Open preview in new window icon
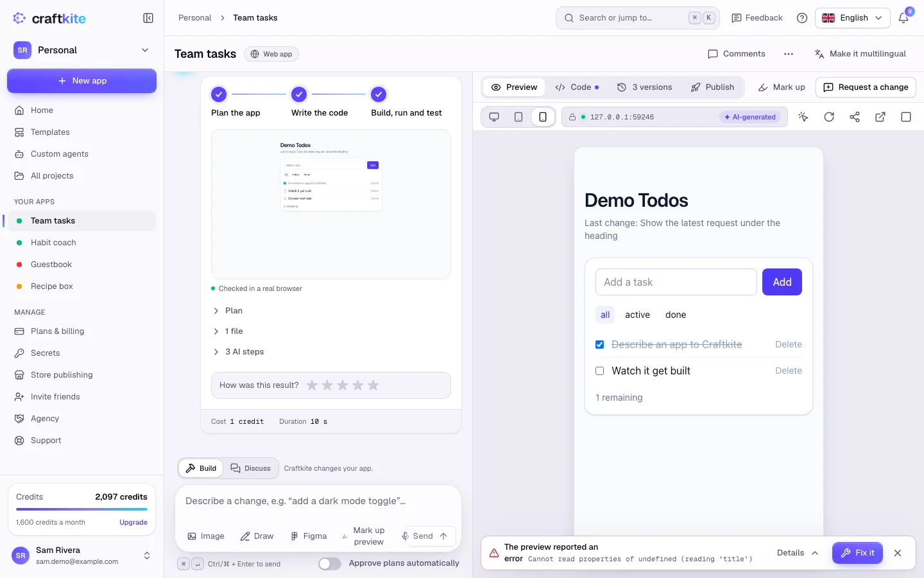 (x=880, y=117)
